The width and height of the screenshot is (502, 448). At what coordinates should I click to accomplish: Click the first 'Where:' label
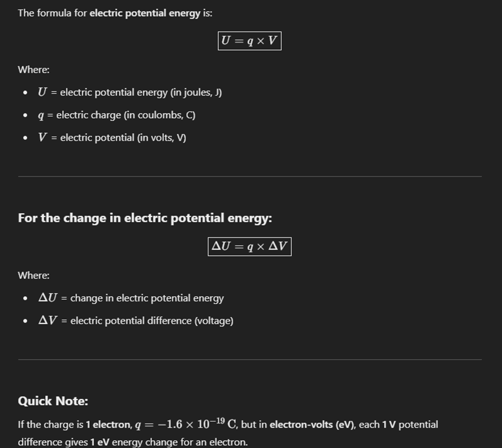[33, 70]
